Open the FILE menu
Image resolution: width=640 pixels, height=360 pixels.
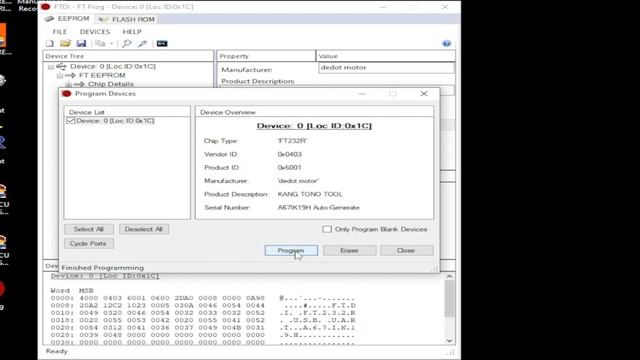[60, 31]
